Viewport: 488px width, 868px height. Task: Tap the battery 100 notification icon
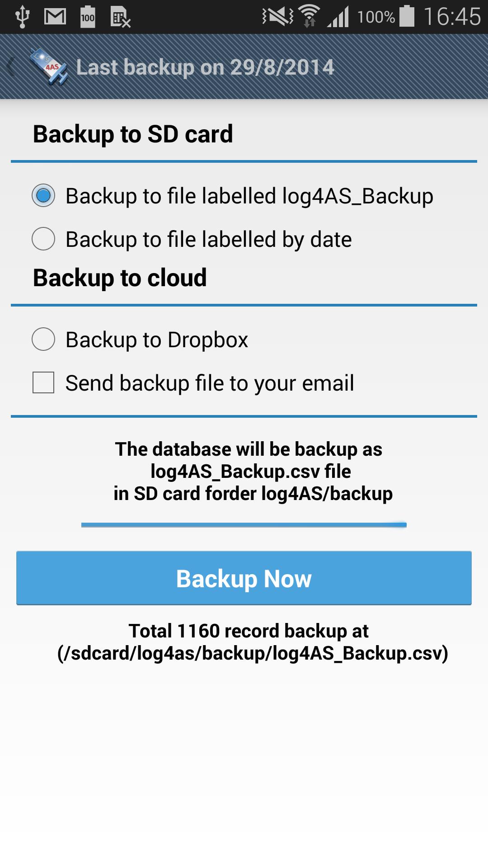tap(88, 17)
